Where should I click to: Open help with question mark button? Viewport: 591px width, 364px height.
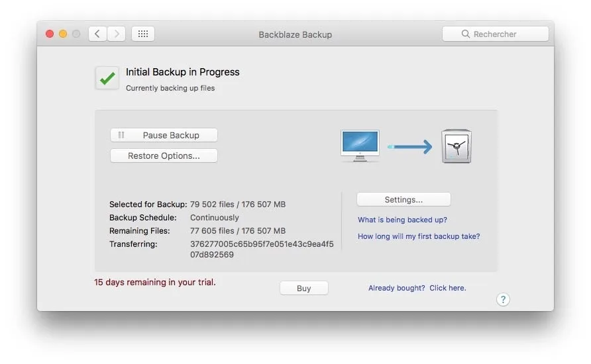click(503, 300)
